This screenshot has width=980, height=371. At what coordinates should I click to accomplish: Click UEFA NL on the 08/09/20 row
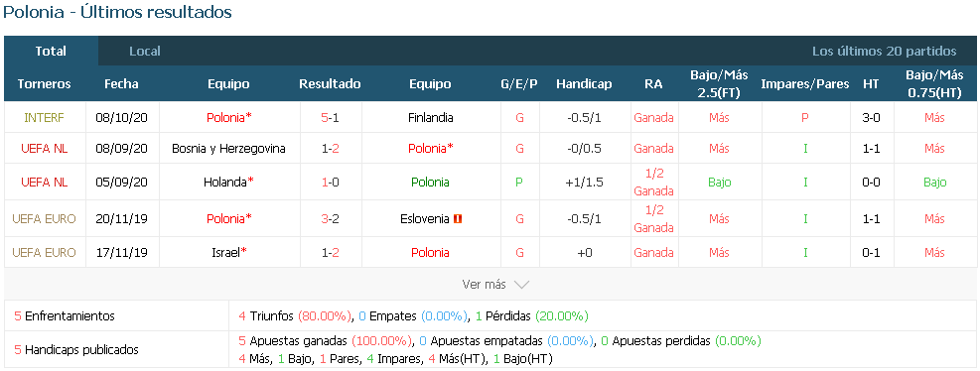pos(44,149)
